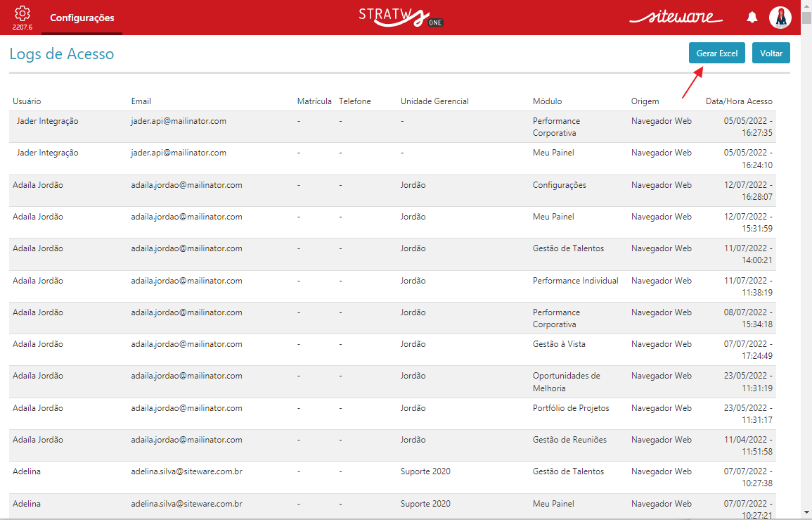Click the 23/05/2022 - 11:31:19 timestamp
The image size is (812, 520).
[748, 381]
